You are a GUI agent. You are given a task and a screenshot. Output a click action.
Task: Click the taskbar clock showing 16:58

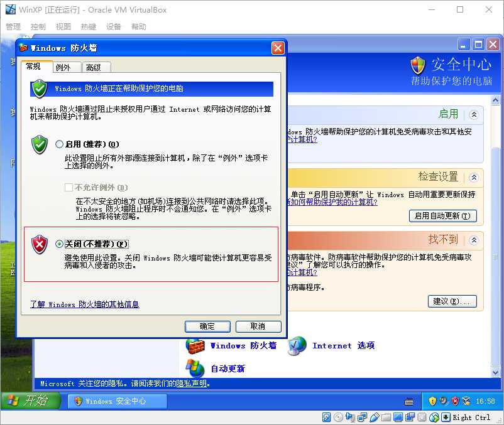[485, 401]
